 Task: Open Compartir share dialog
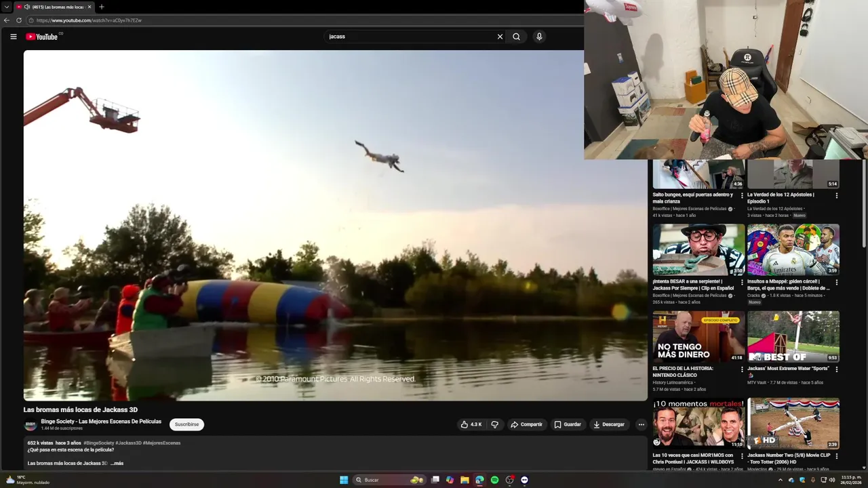(x=526, y=424)
